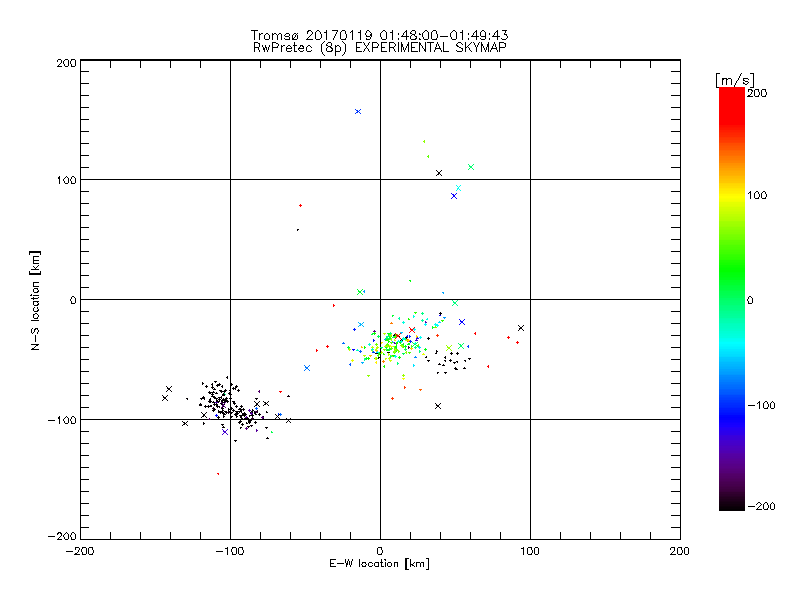Click the black X marker at the far east
Viewport: 800px width, 600px height.
click(x=521, y=328)
